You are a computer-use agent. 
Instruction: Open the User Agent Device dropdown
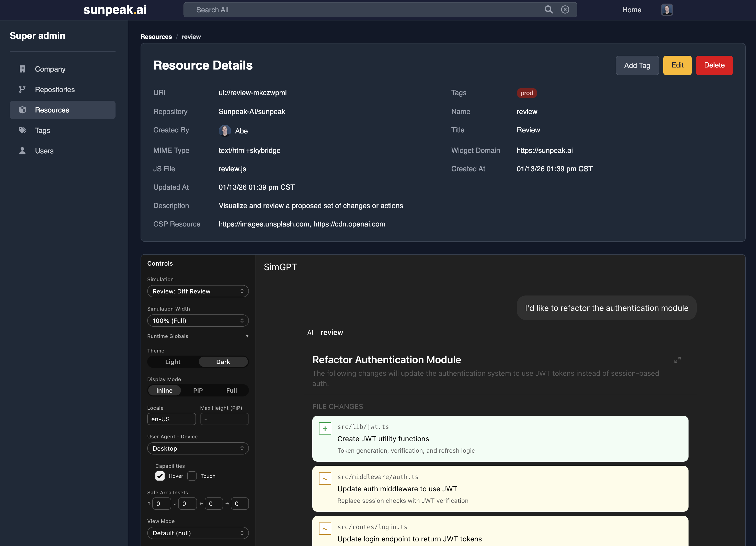coord(198,449)
